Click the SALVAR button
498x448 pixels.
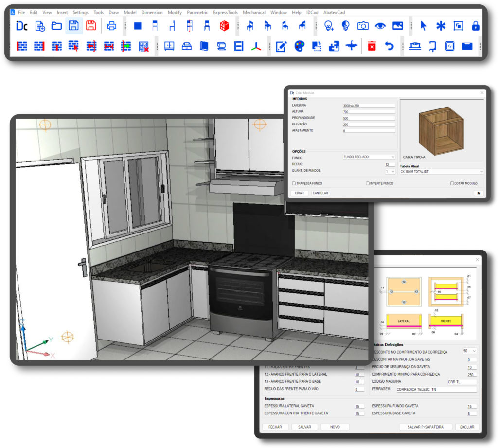point(304,427)
